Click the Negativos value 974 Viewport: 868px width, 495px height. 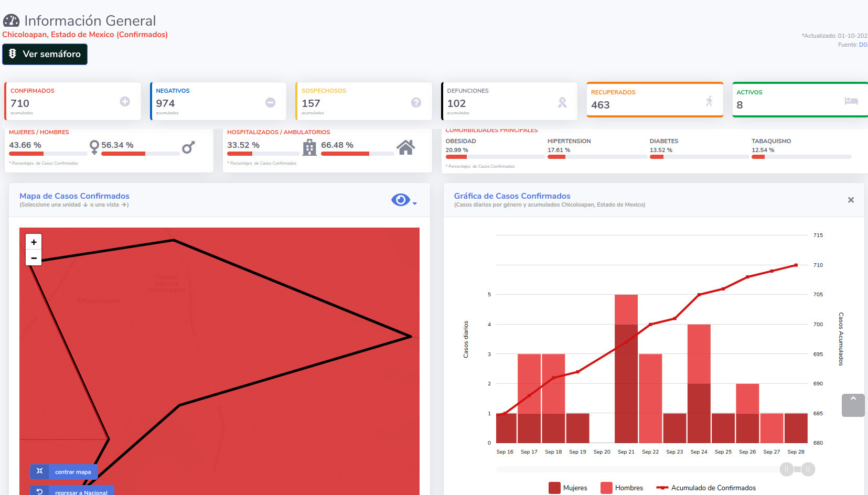pos(165,103)
